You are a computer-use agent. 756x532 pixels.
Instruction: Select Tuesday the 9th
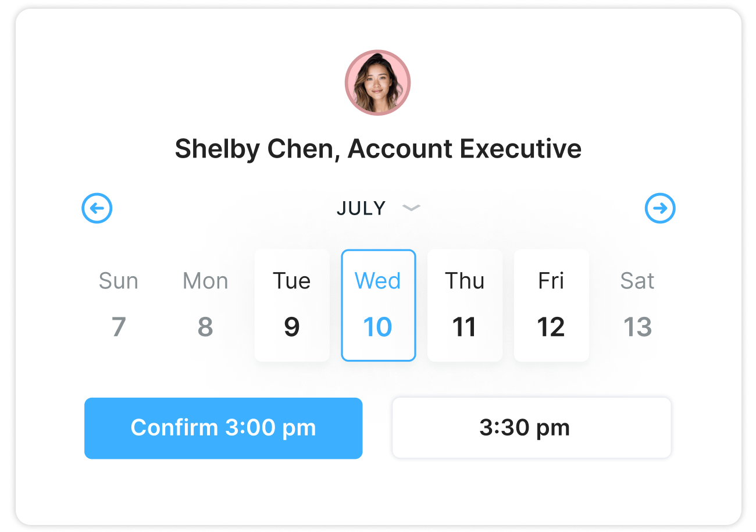(x=292, y=305)
